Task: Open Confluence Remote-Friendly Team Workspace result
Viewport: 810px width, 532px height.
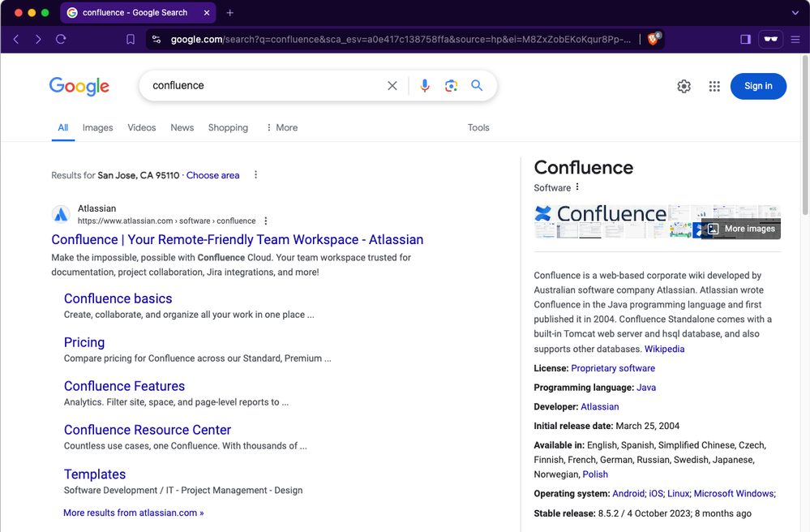Action: pos(237,240)
